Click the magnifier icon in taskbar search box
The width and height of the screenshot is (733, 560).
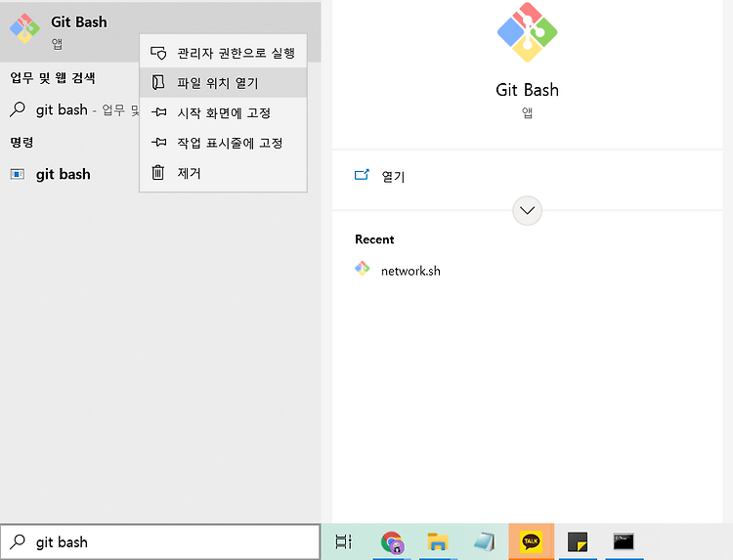click(18, 541)
